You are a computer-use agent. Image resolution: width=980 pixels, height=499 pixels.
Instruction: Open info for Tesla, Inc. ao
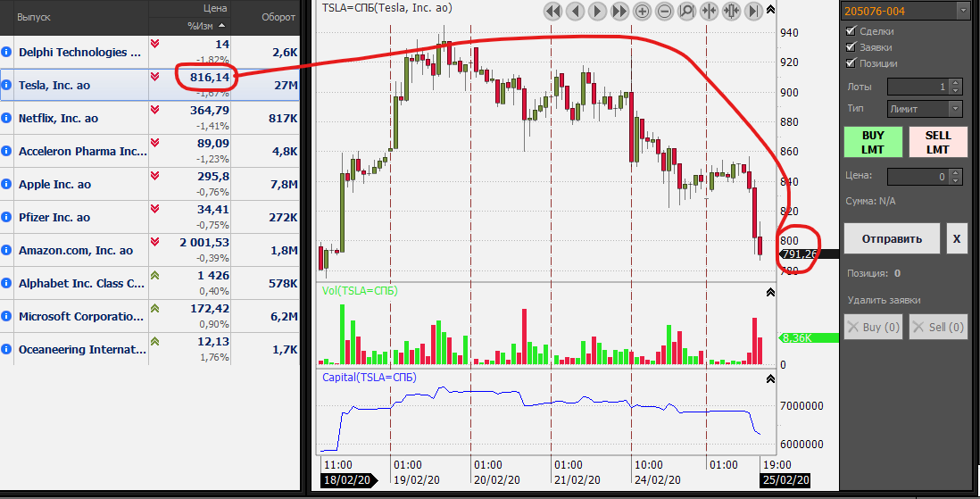click(x=7, y=86)
